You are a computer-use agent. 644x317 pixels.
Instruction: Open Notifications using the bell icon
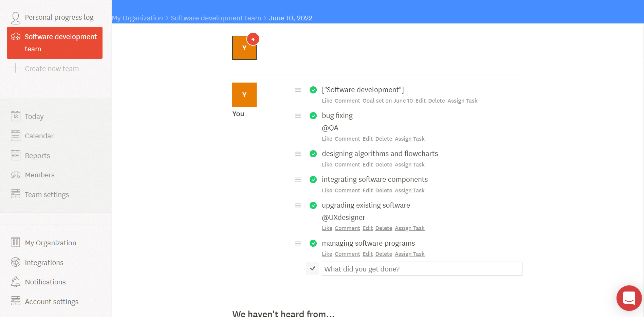[15, 282]
